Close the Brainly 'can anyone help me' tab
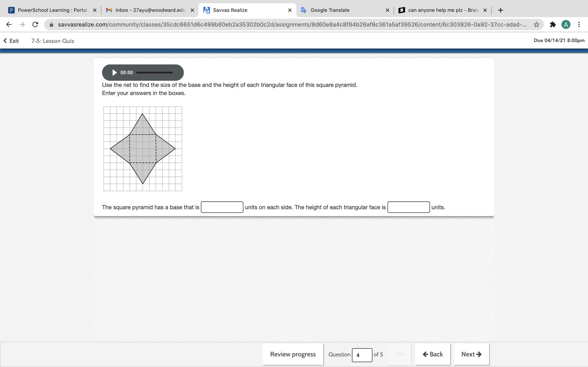The width and height of the screenshot is (588, 367). click(x=485, y=10)
